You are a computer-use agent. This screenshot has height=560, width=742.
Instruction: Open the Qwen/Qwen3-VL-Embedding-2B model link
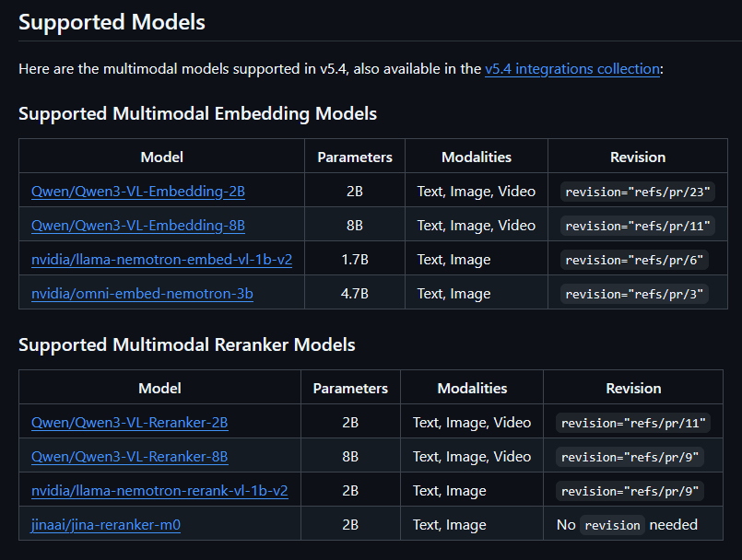(x=138, y=192)
